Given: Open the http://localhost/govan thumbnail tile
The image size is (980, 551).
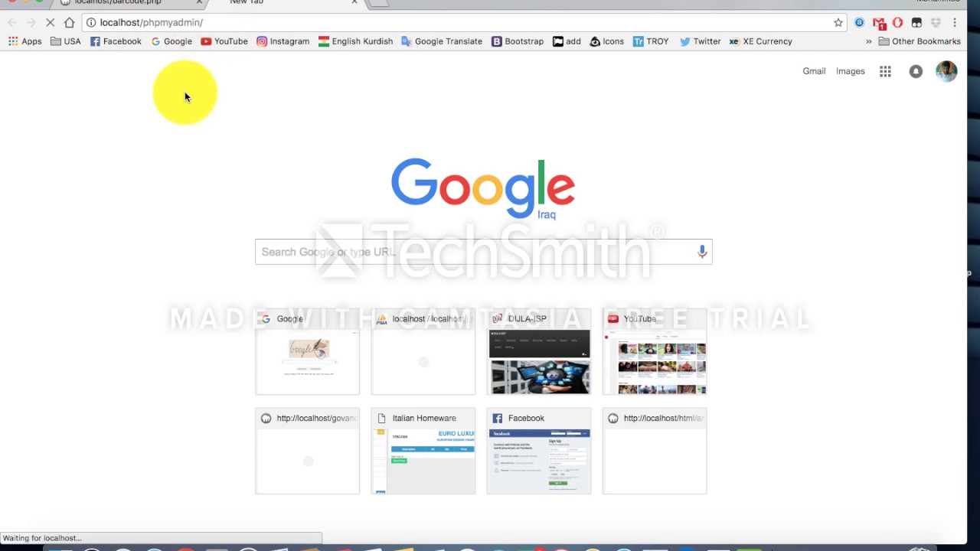Looking at the screenshot, I should click(x=307, y=452).
